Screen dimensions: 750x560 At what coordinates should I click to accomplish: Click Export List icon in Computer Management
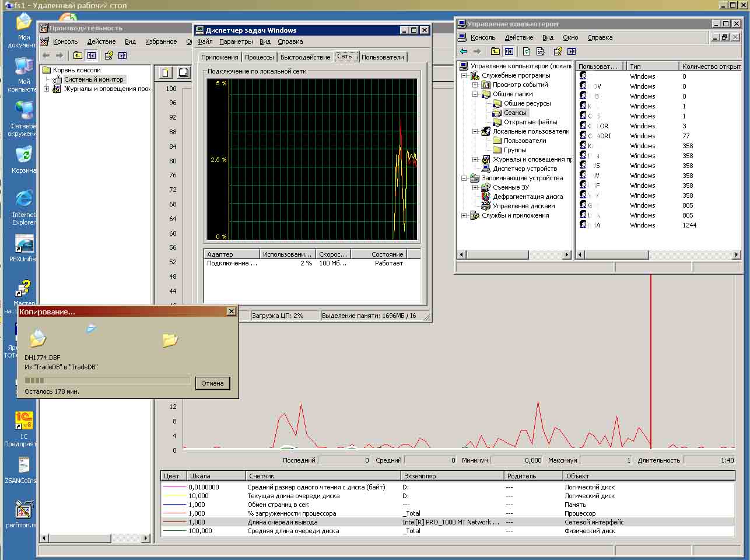pyautogui.click(x=540, y=51)
